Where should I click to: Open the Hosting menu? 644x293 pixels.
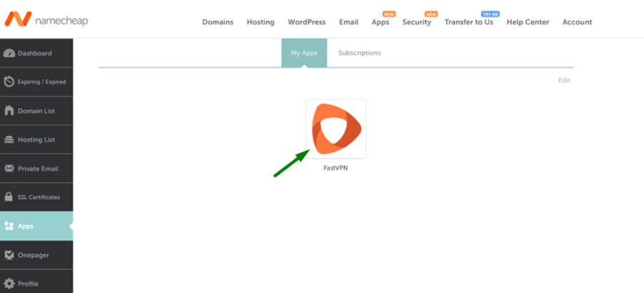[x=261, y=22]
